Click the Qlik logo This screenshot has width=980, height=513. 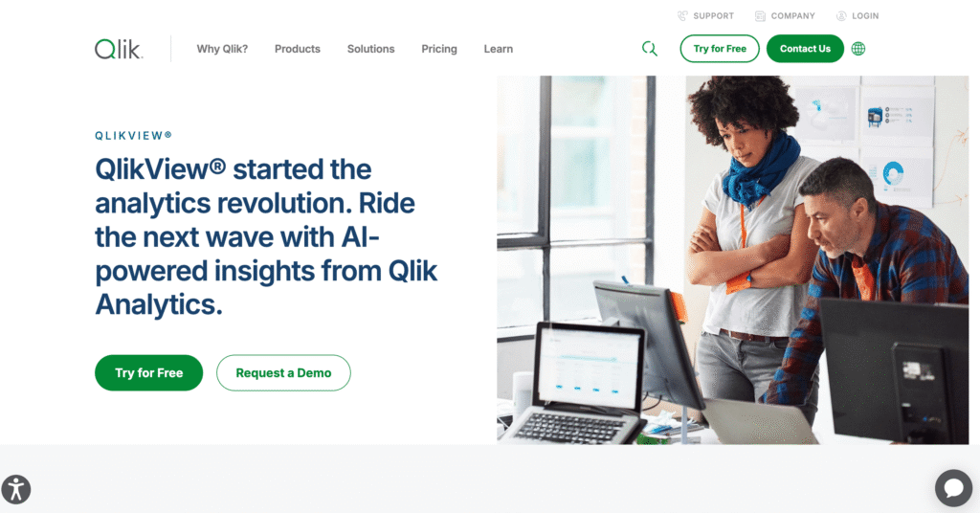119,49
